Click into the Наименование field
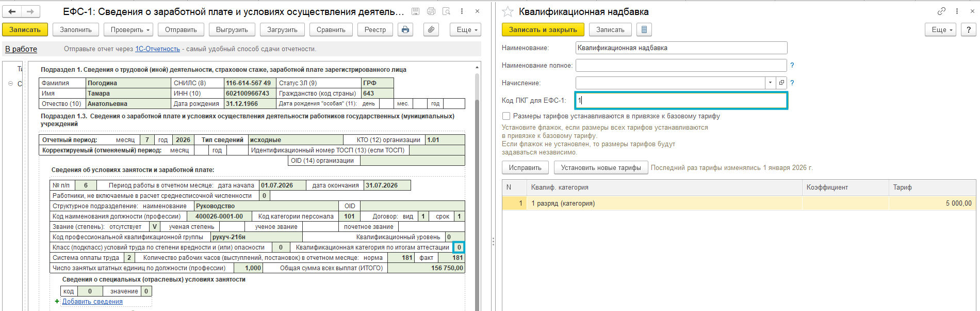980x311 pixels. [x=681, y=48]
